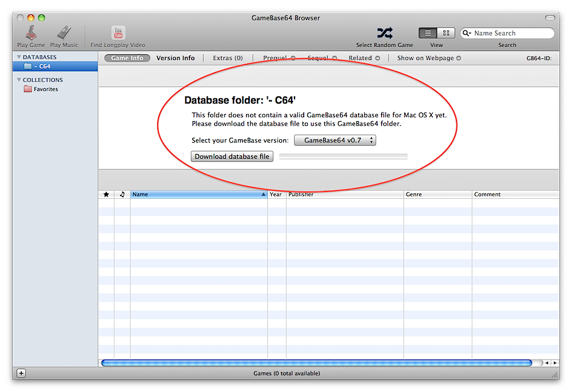
Task: Toggle toolbar with the title bar pill button
Action: tap(550, 18)
